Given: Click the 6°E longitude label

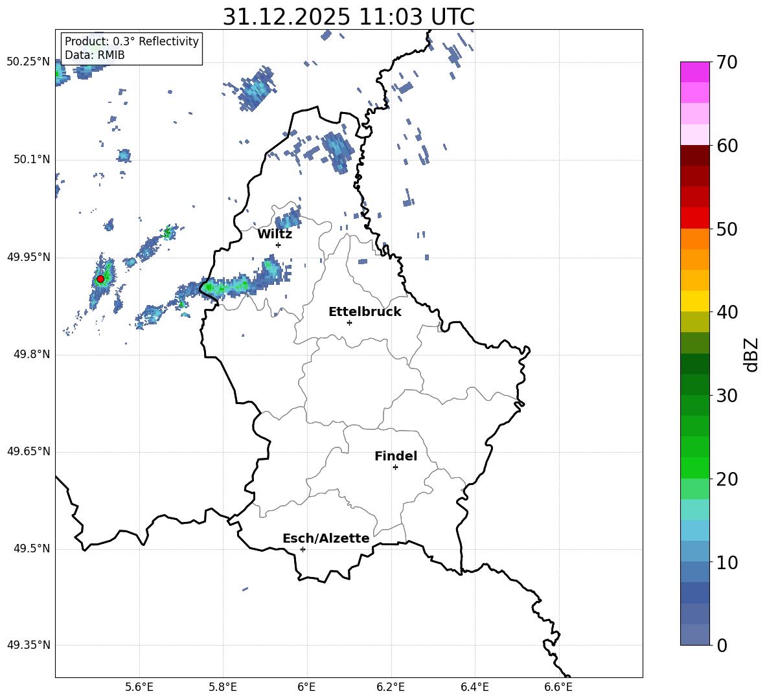Looking at the screenshot, I should click(x=306, y=687).
